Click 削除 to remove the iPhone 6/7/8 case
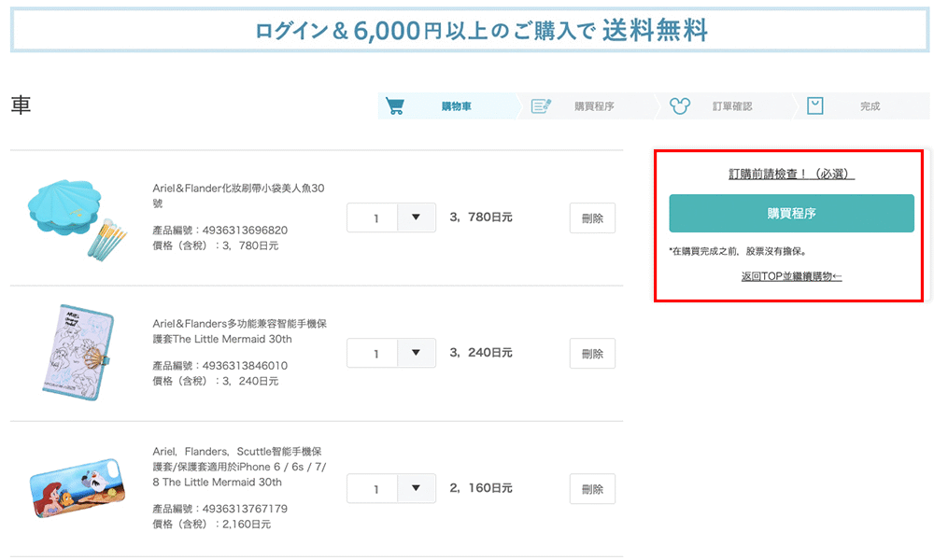934x560 pixels. click(x=592, y=488)
